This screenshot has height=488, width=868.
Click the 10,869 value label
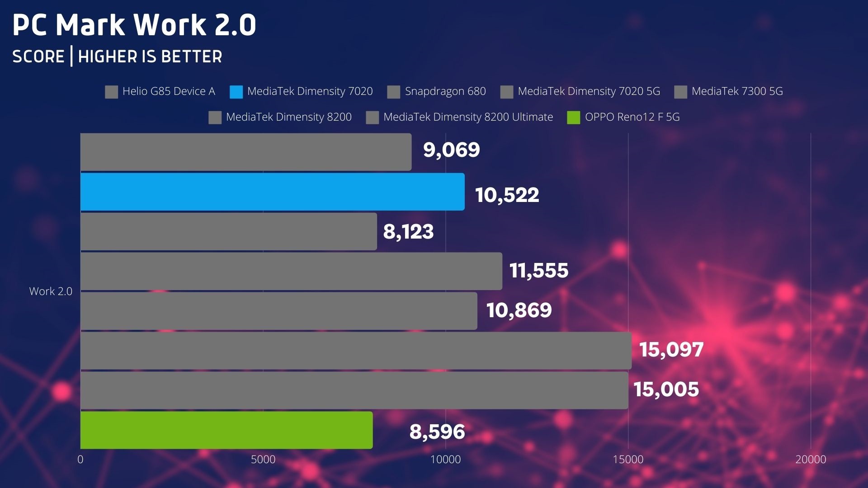point(519,310)
